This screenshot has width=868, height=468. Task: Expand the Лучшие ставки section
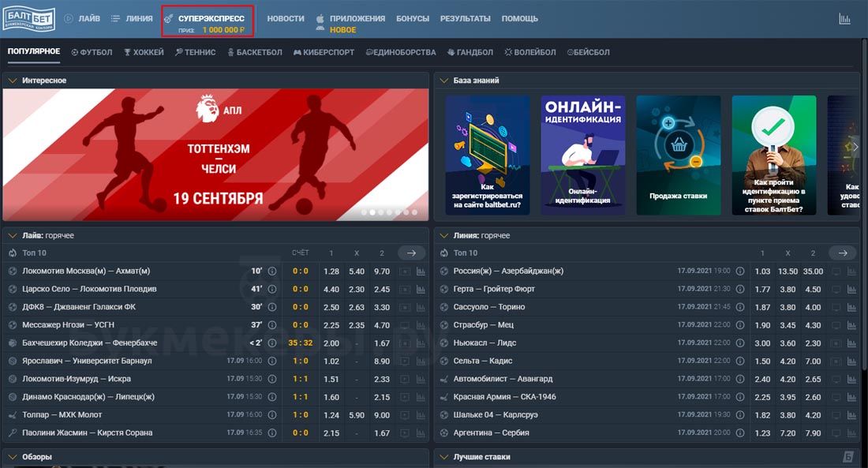point(443,457)
